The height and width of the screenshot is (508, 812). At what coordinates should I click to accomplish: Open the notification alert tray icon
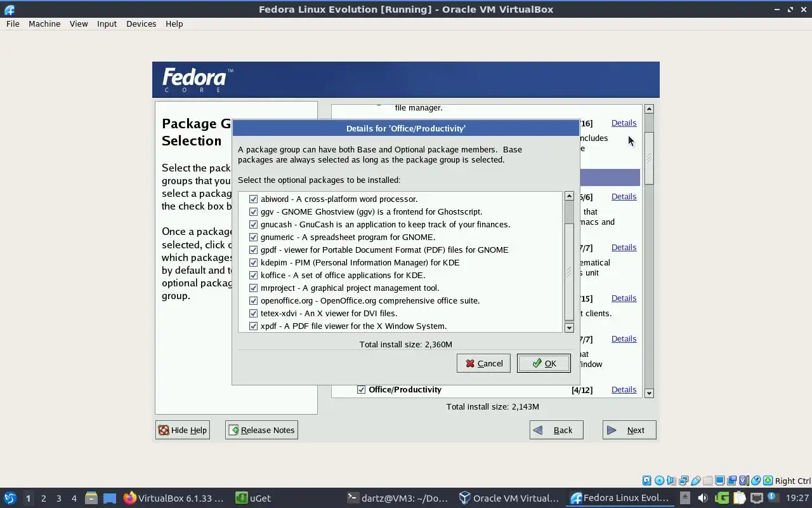tap(772, 498)
